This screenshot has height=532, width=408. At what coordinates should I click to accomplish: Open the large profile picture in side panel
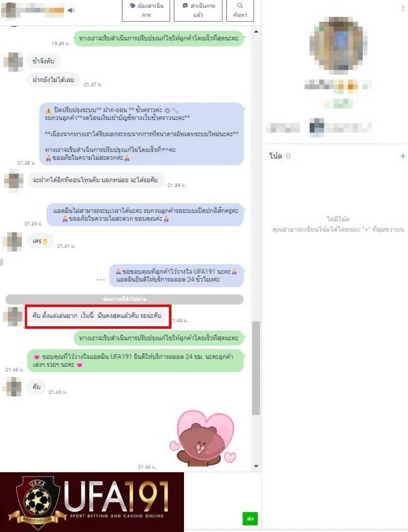point(338,45)
